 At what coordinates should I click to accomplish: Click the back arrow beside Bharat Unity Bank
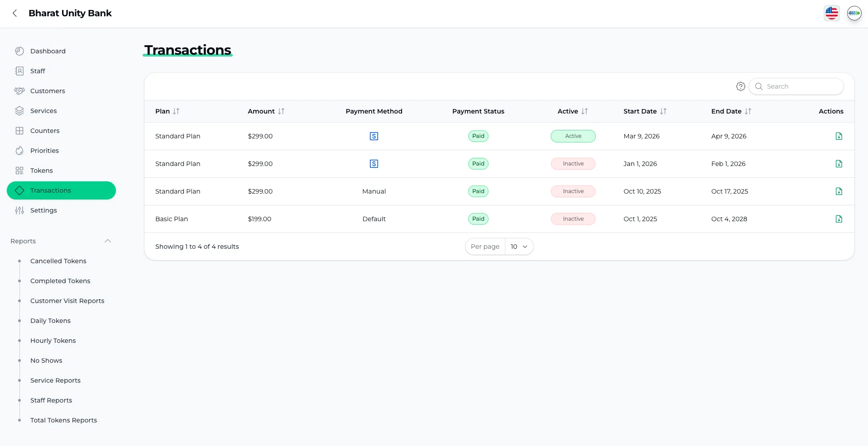[15, 13]
